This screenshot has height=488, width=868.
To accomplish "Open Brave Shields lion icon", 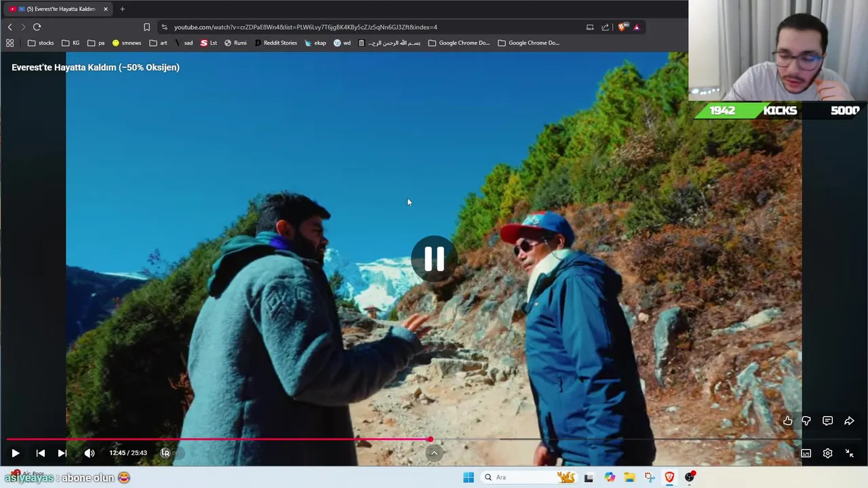I will click(622, 27).
